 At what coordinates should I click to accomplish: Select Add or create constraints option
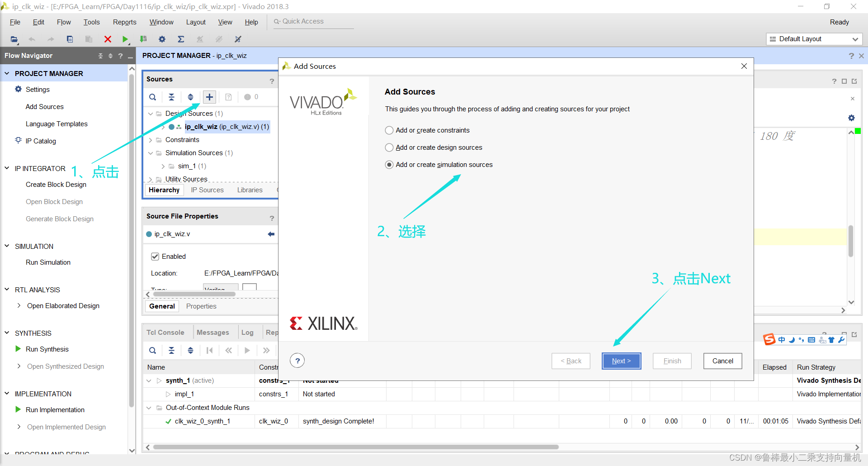coord(389,130)
